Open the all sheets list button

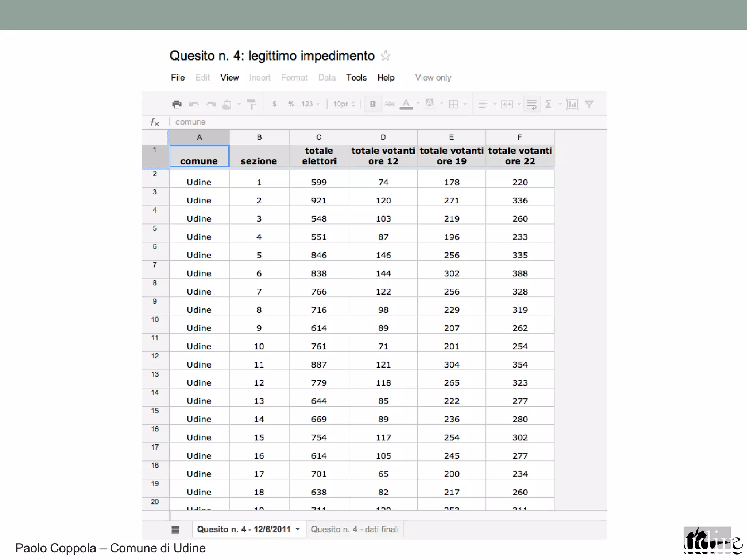click(x=175, y=530)
